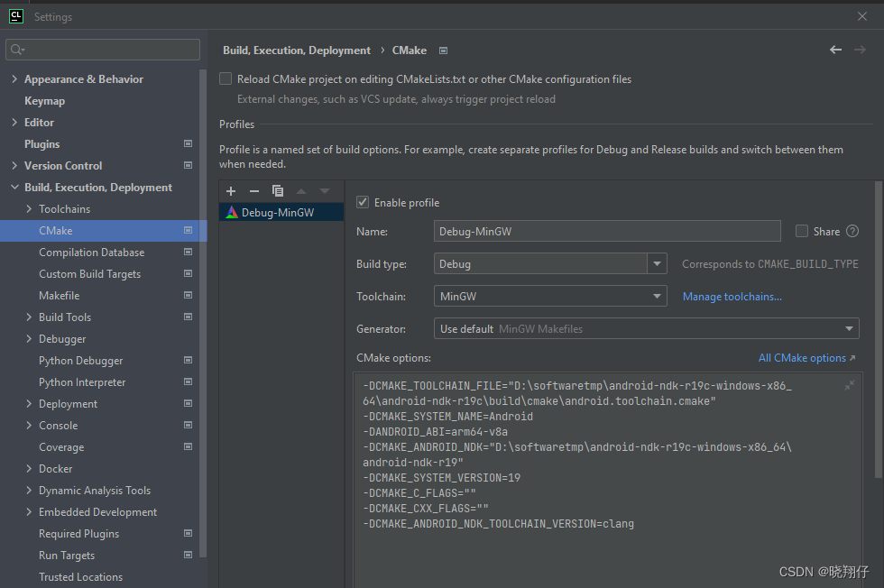Click the project-level icon on Version Control row
This screenshot has height=588, width=884.
(x=189, y=165)
